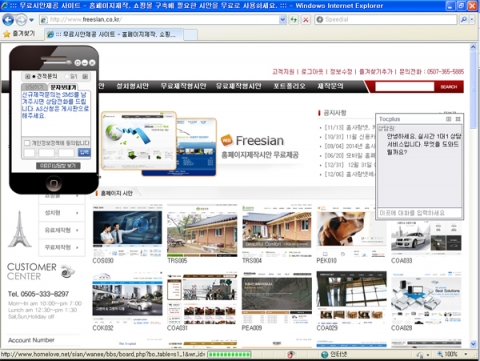Expand the 설치형 sidebar category
Image resolution: width=480 pixels, height=361 pixels.
point(61,213)
